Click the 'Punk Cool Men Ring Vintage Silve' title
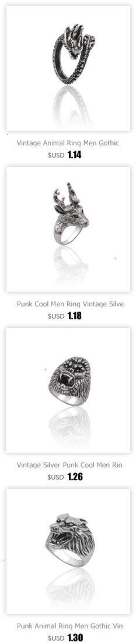136x644 pixels. pos(70,304)
